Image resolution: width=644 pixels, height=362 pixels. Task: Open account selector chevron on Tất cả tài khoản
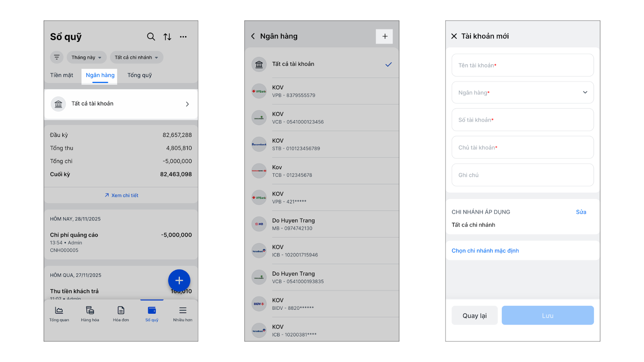click(187, 104)
